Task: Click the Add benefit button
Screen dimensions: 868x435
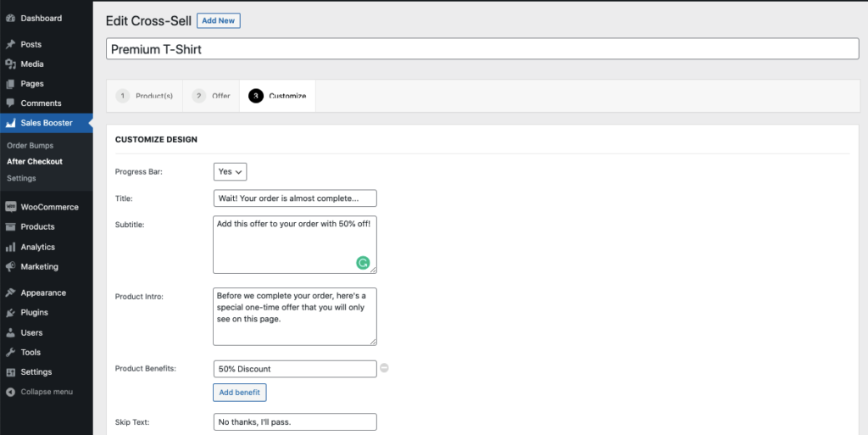Action: click(240, 393)
